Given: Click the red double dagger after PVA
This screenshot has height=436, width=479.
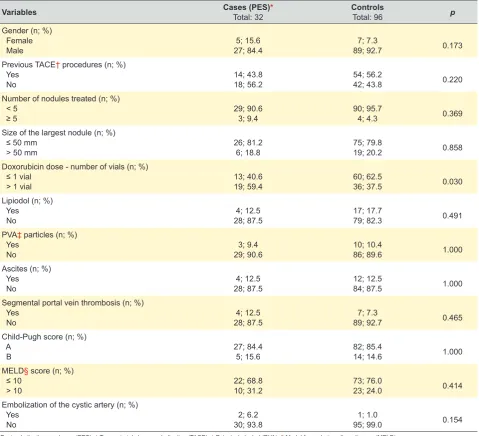Looking at the screenshot, I should tap(19, 235).
